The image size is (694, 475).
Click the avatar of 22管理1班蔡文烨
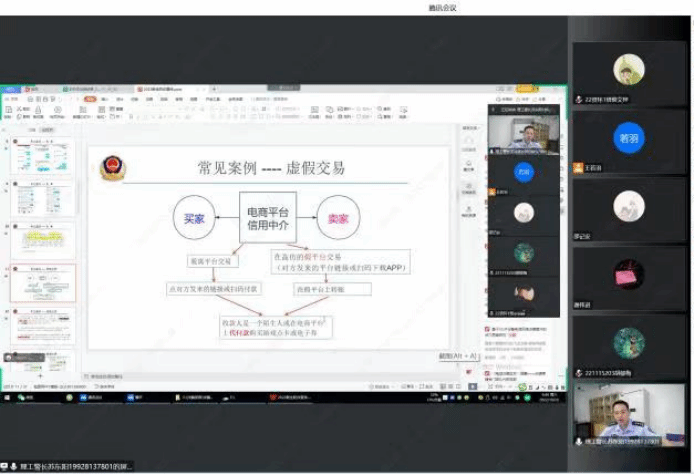click(628, 69)
